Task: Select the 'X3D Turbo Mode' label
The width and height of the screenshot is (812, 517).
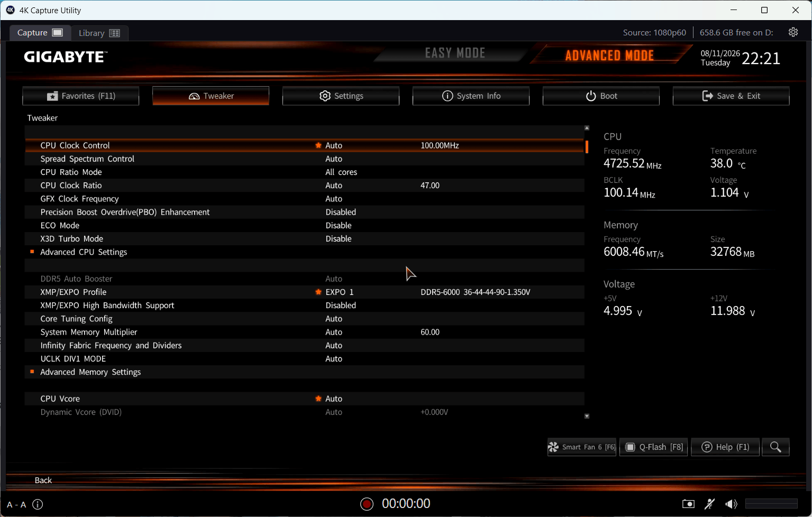Action: point(71,239)
